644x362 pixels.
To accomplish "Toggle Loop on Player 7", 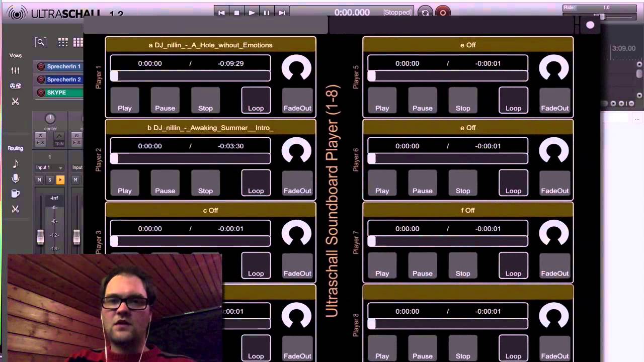I will [x=513, y=265].
